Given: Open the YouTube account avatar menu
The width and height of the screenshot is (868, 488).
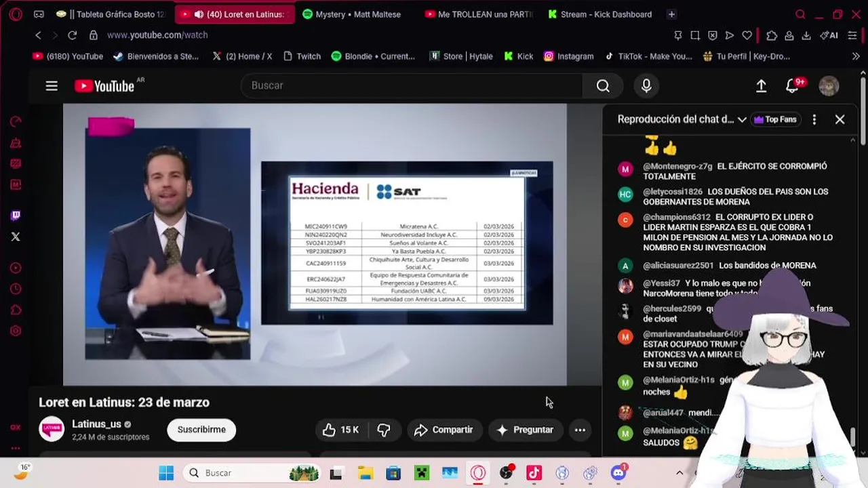Looking at the screenshot, I should (x=829, y=85).
